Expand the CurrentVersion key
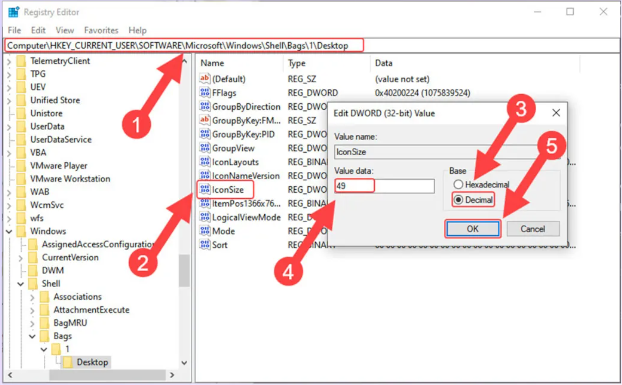This screenshot has height=385, width=622. click(21, 258)
